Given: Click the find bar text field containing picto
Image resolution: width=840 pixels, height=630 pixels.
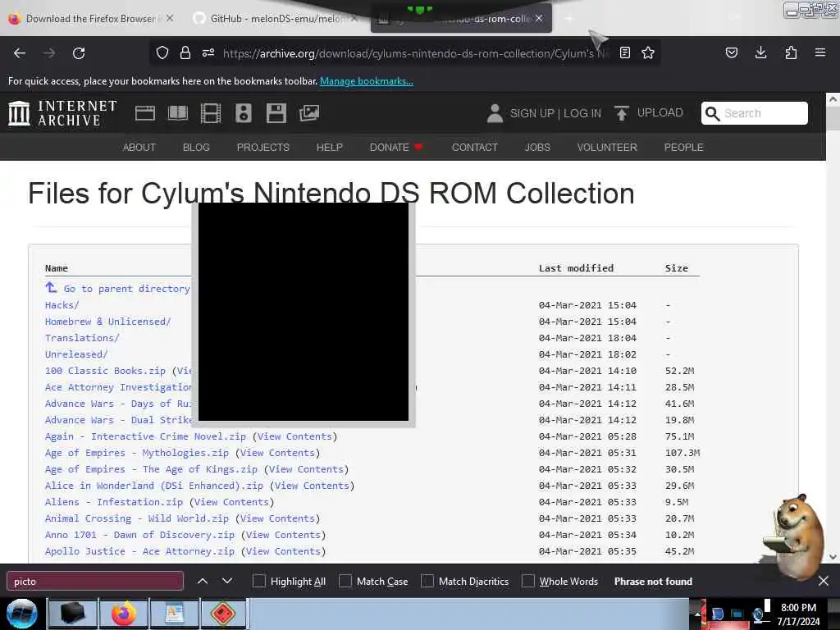Looking at the screenshot, I should [x=95, y=582].
